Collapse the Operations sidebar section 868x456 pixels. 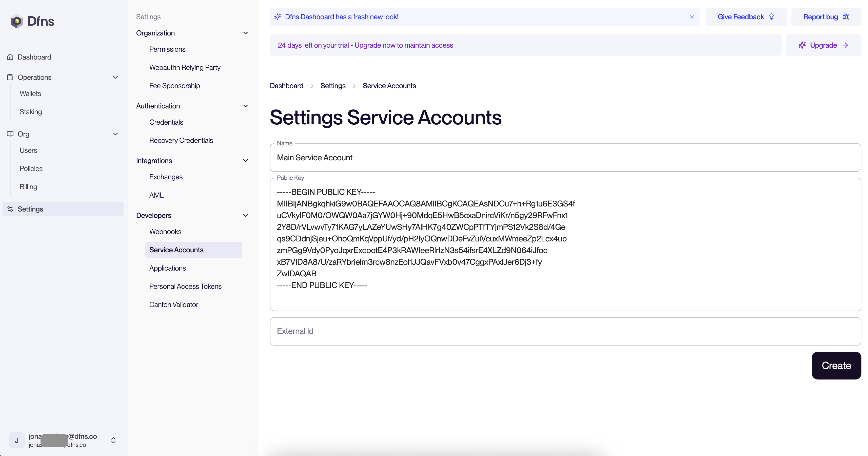click(x=115, y=77)
